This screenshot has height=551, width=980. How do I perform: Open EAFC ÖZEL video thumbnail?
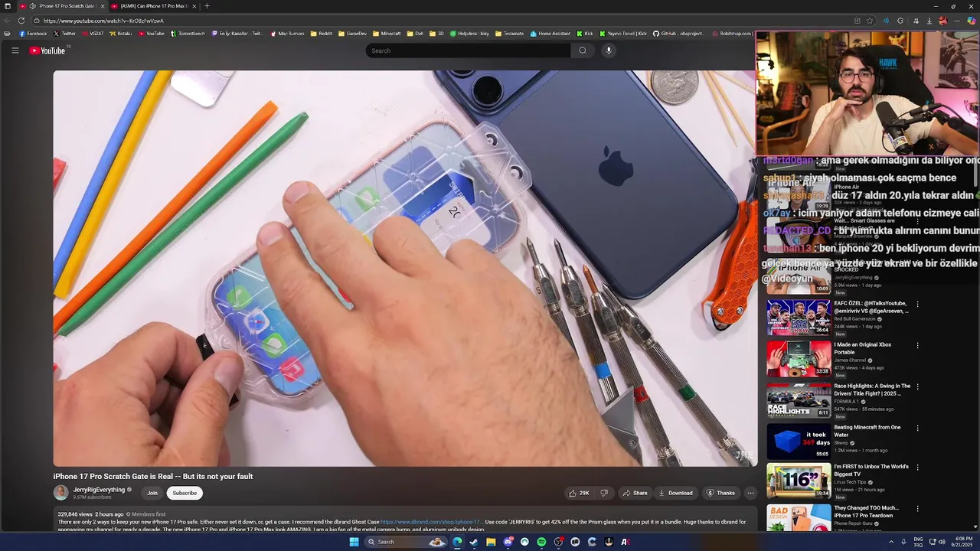(799, 318)
